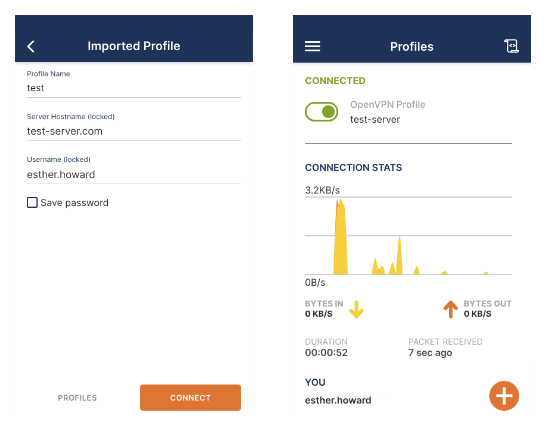Viewport: 548px width, 439px height.
Task: Toggle the test-server VPN connection off
Action: tap(322, 112)
